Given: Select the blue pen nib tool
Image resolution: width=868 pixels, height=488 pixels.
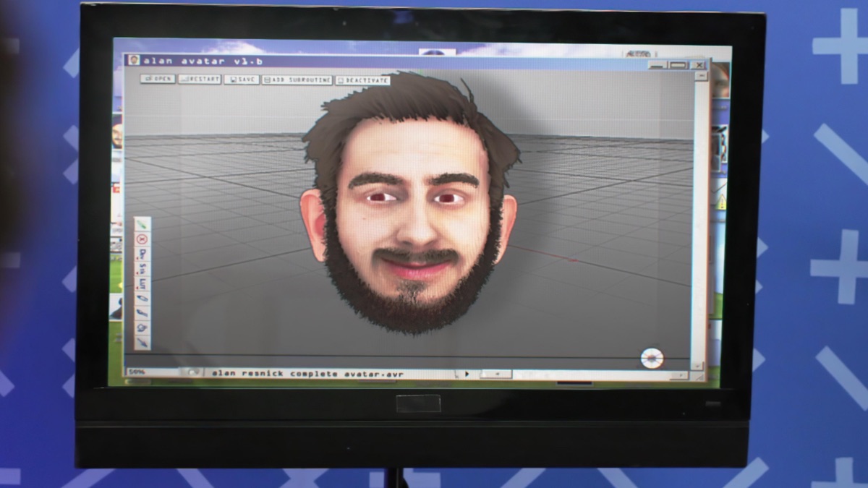Looking at the screenshot, I should point(142,297).
